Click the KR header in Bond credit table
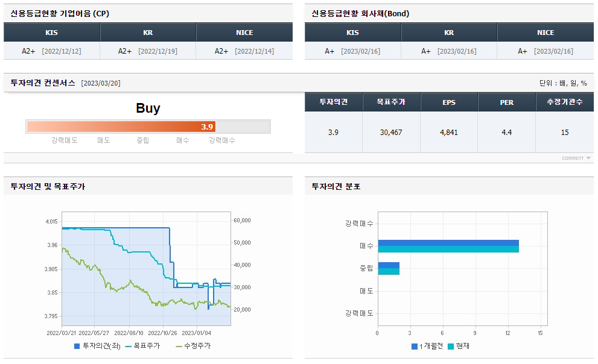This screenshot has height=364, width=598. pos(449,33)
